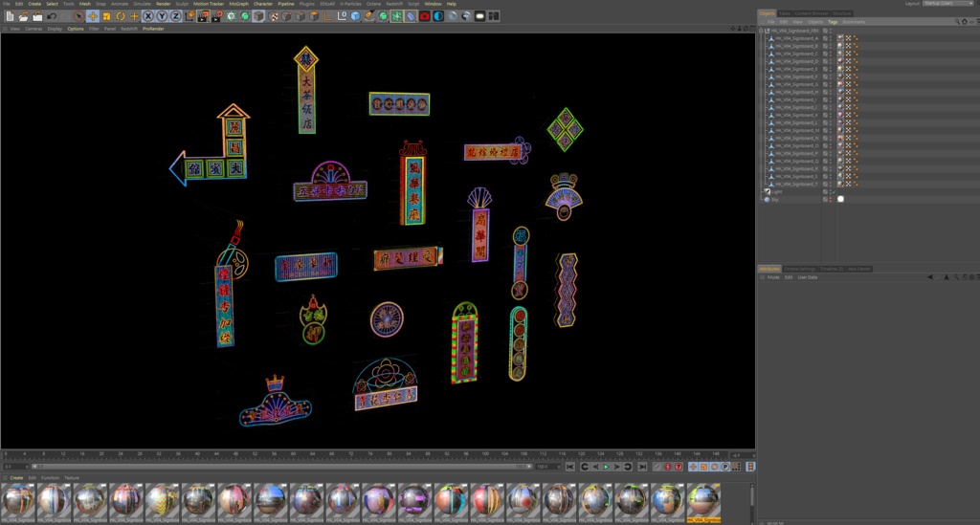980x525 pixels.
Task: Create a new document with the New File icon
Action: pyautogui.click(x=10, y=16)
